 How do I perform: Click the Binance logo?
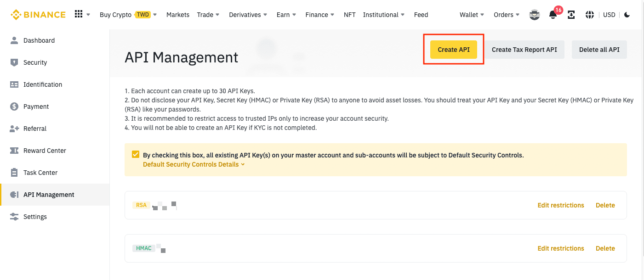[38, 15]
